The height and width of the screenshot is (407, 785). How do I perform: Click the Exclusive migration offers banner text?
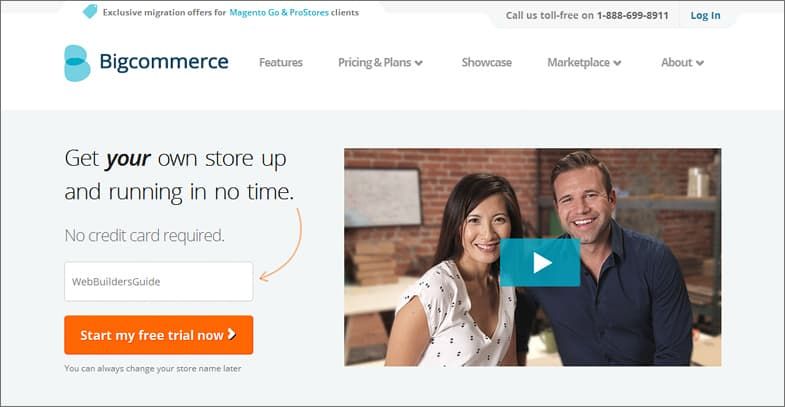[x=231, y=13]
